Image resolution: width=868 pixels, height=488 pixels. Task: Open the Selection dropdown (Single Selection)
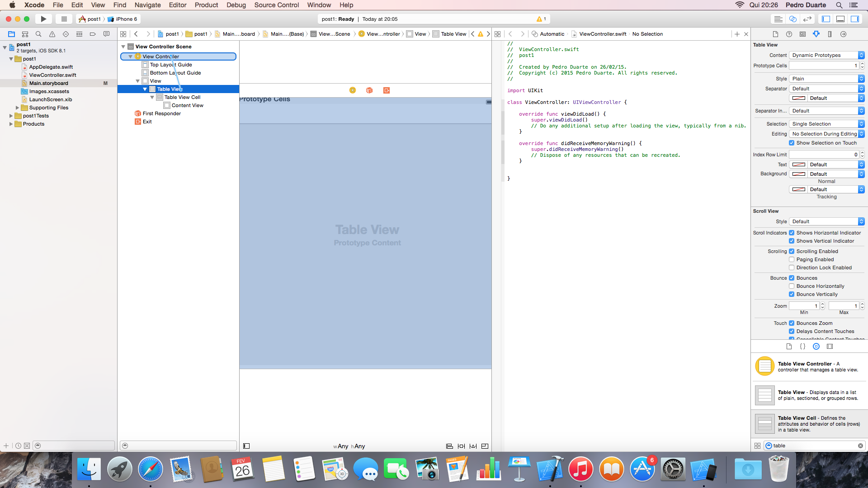pyautogui.click(x=826, y=124)
